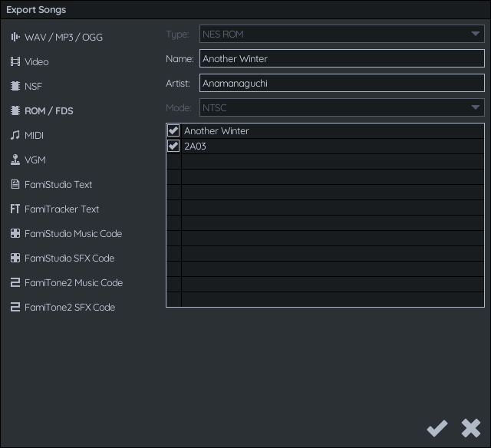
Task: Click the Name field containing Another Winter
Action: pyautogui.click(x=342, y=58)
